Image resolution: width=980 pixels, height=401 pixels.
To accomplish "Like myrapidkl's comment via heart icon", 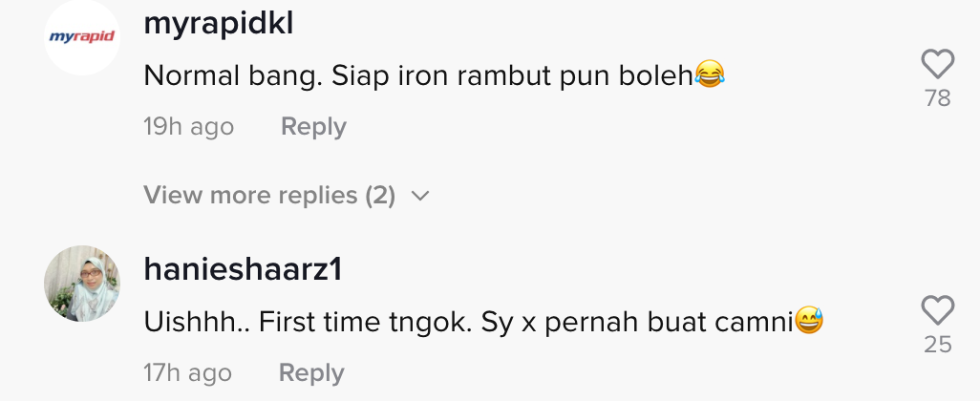I will 938,64.
